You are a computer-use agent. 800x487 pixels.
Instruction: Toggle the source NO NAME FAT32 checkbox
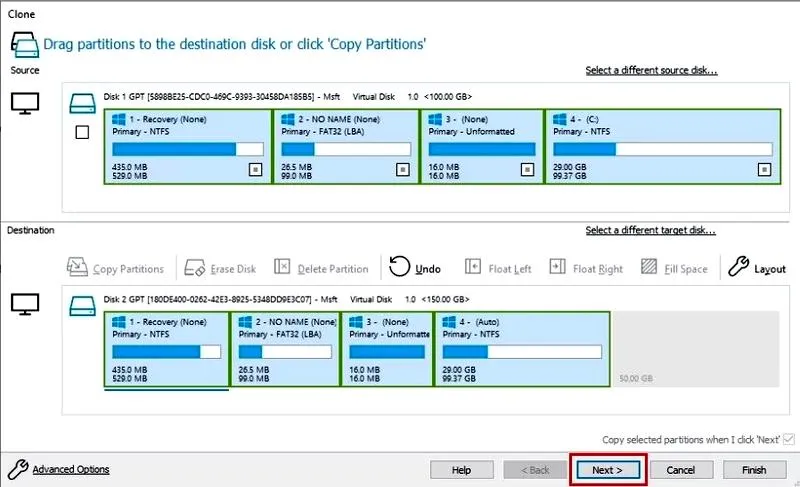403,169
